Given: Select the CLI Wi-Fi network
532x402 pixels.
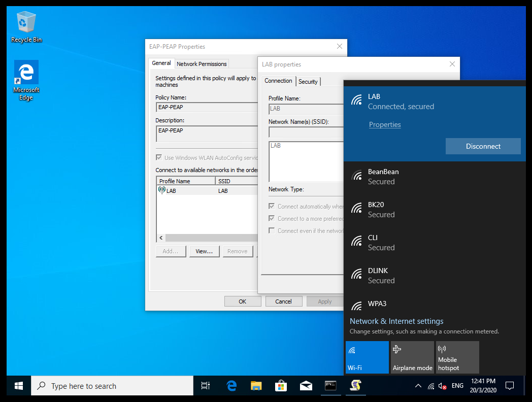Looking at the screenshot, I should [x=435, y=243].
